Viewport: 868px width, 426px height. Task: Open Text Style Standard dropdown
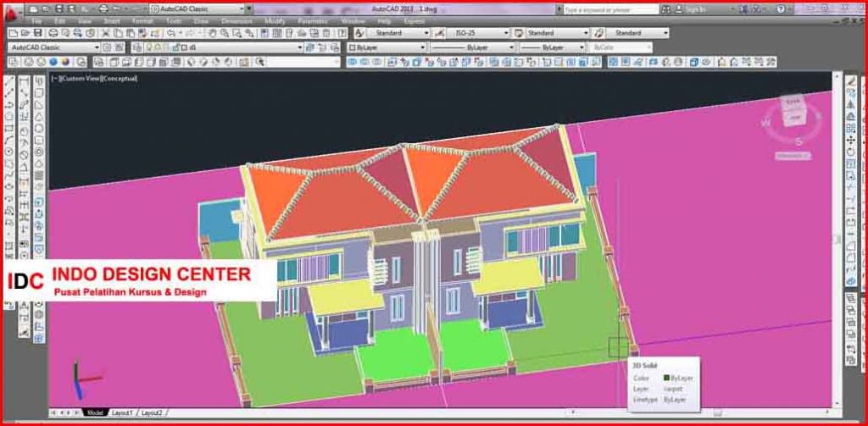point(426,33)
